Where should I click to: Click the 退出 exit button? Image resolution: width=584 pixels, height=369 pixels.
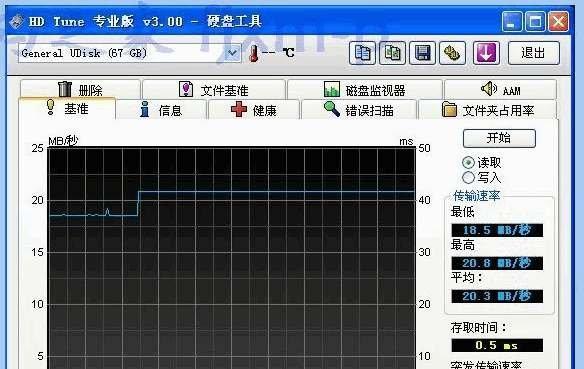(533, 53)
